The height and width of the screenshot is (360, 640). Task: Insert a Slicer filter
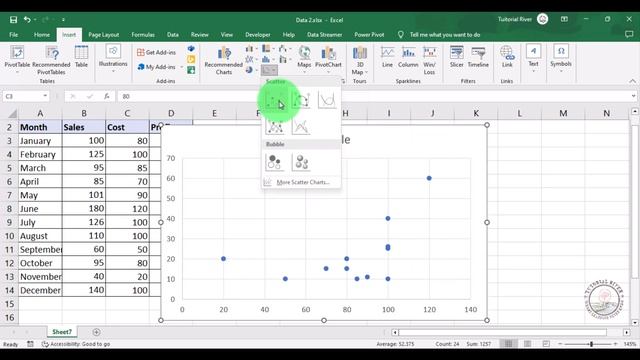point(456,57)
